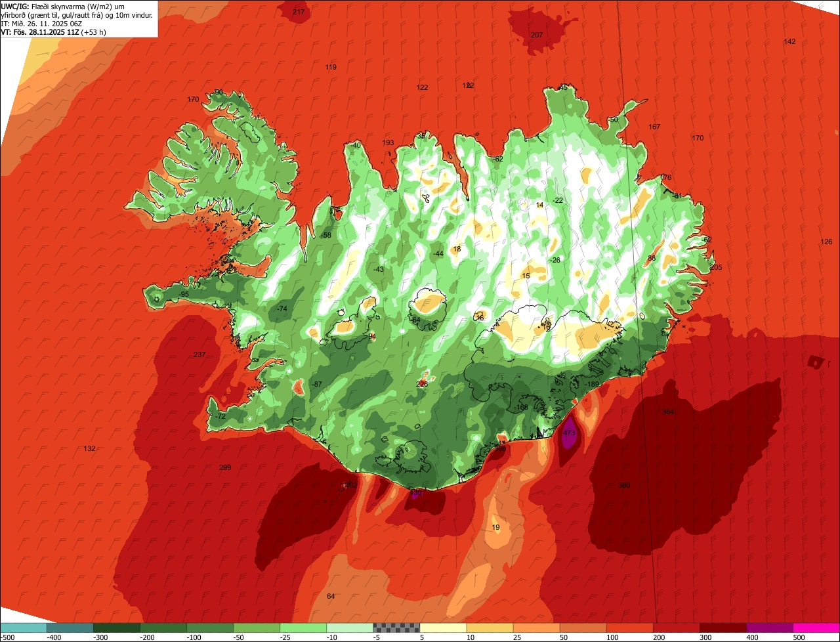Screen dimensions: 840x642
Task: Click the map value 364 southeast of Iceland
Action: [x=668, y=412]
